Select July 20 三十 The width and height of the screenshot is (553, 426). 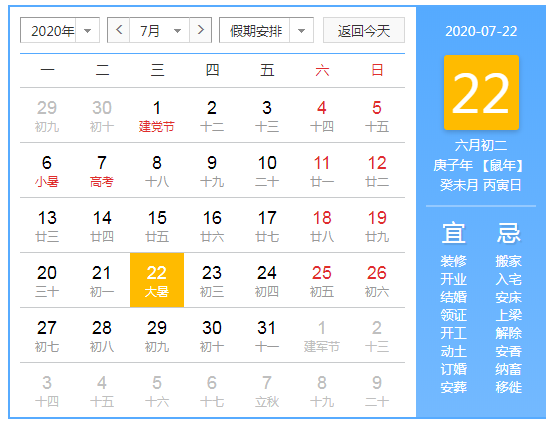point(47,281)
